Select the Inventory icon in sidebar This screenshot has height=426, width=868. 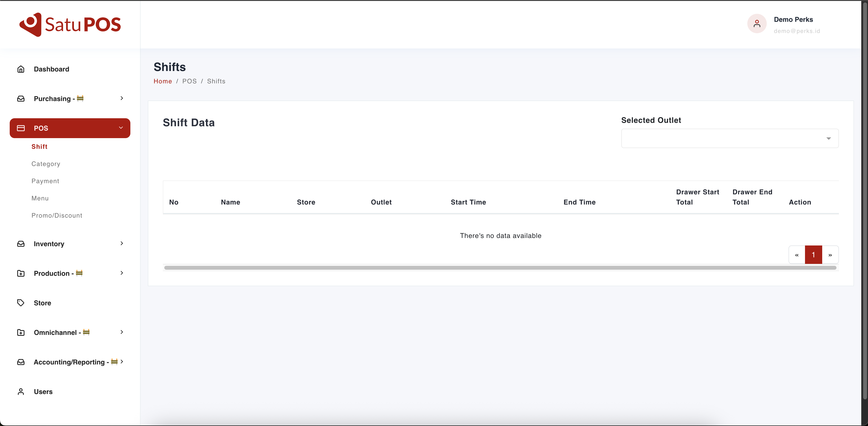click(x=21, y=244)
